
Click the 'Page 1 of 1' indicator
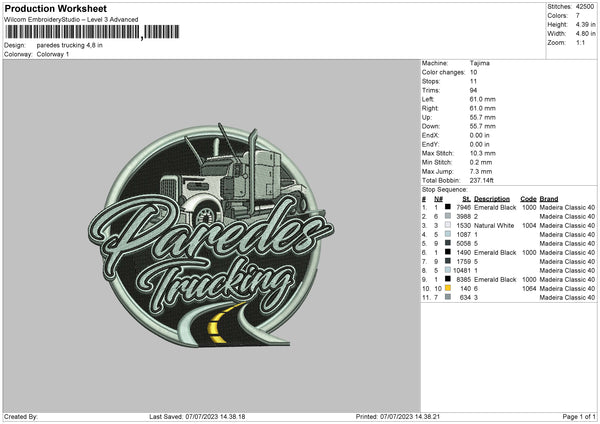pos(579,416)
